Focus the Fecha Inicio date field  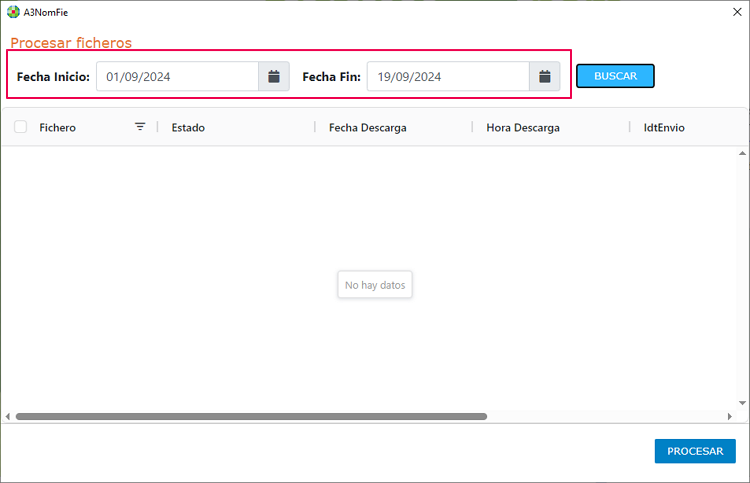[x=177, y=76]
